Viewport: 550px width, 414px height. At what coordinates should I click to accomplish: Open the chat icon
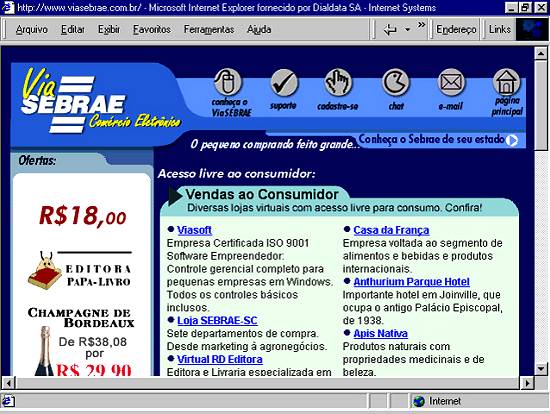click(x=395, y=82)
